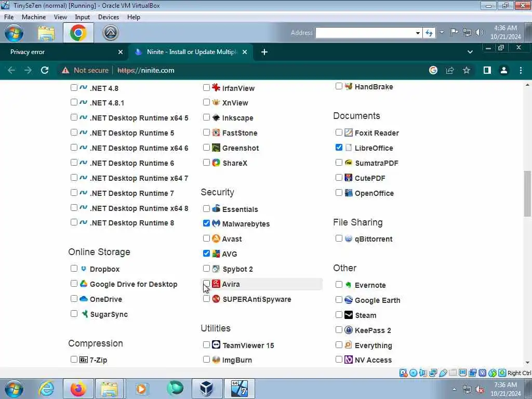Click the XnView app icon
This screenshot has width=532, height=399.
[x=216, y=102]
